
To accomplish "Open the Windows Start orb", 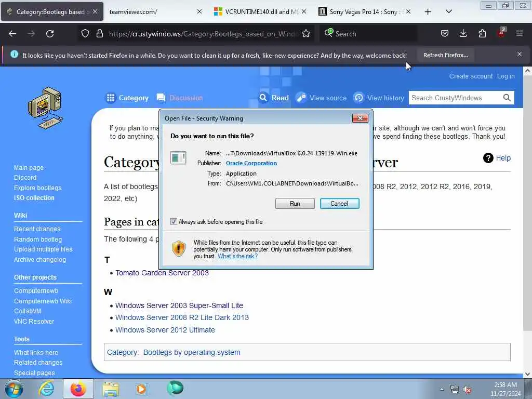I will pyautogui.click(x=14, y=389).
